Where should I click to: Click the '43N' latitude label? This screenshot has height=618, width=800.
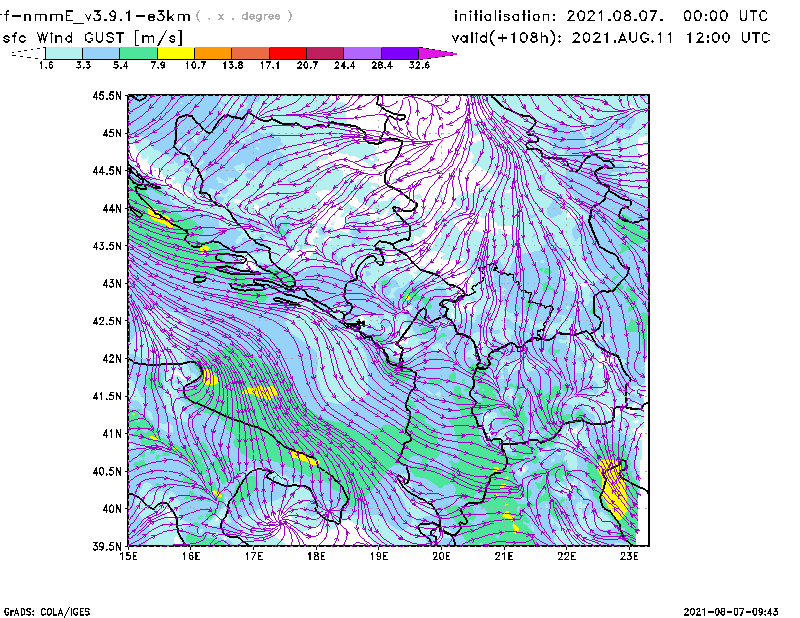112,283
